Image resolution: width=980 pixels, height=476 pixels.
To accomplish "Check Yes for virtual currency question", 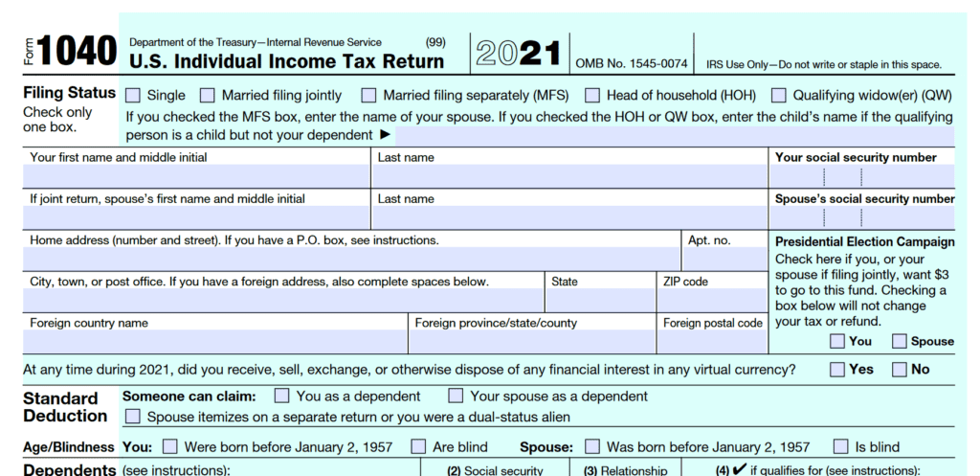I will point(836,369).
